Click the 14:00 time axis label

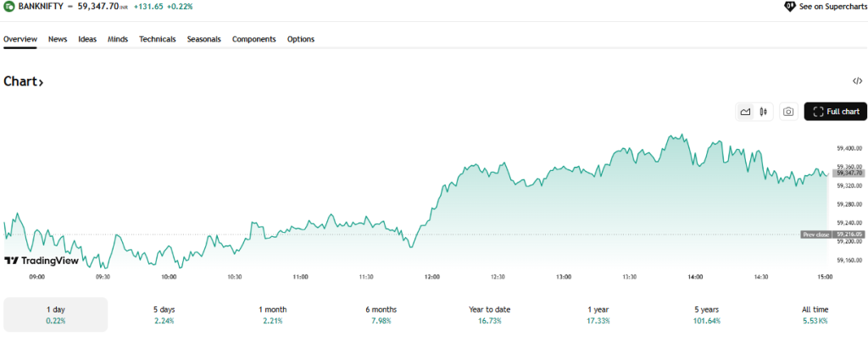[x=695, y=277]
